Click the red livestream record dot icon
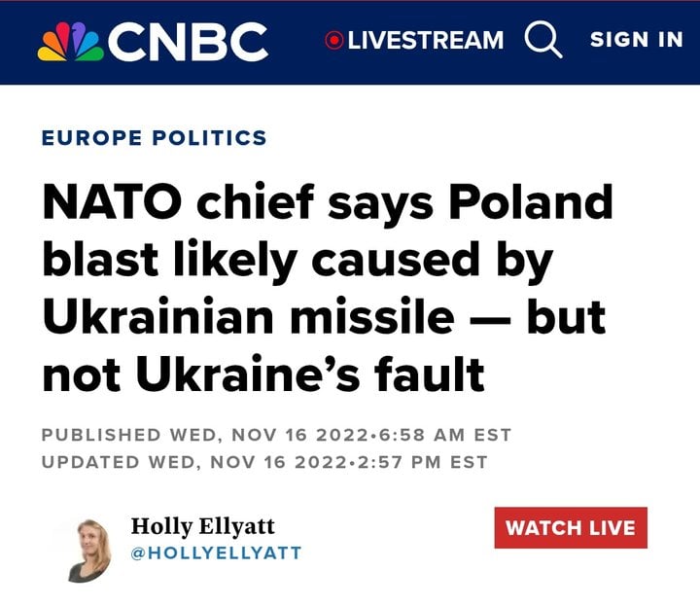The width and height of the screenshot is (700, 605). [x=334, y=41]
